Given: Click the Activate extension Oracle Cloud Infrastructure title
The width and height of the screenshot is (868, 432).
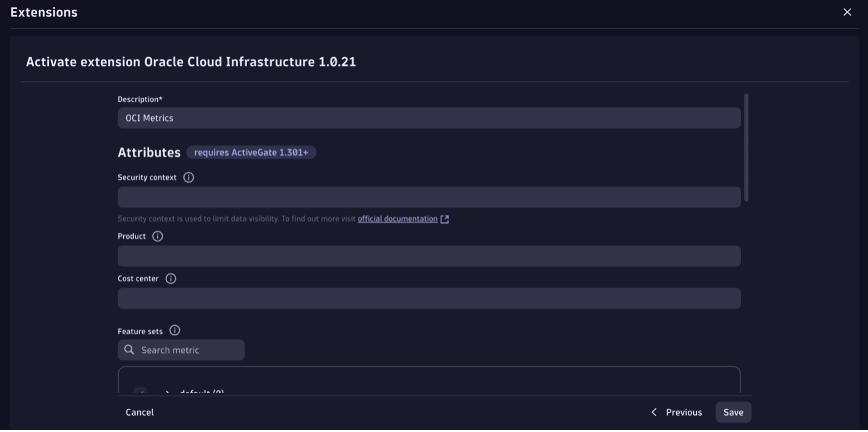Looking at the screenshot, I should (191, 62).
